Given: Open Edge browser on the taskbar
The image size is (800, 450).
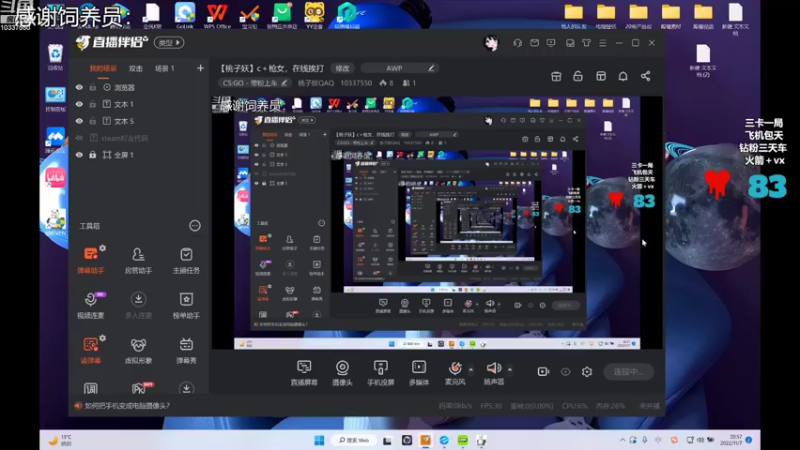Looking at the screenshot, I should click(x=444, y=440).
